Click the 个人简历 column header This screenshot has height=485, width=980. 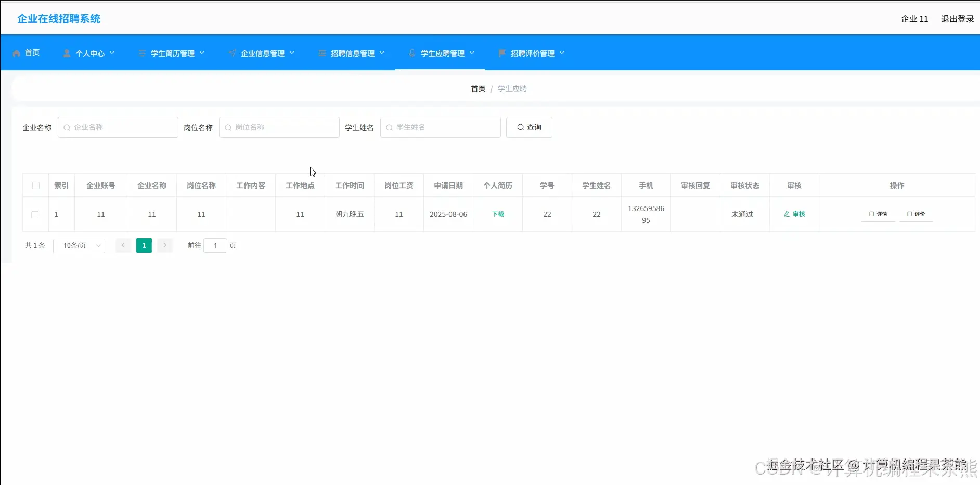pos(498,186)
